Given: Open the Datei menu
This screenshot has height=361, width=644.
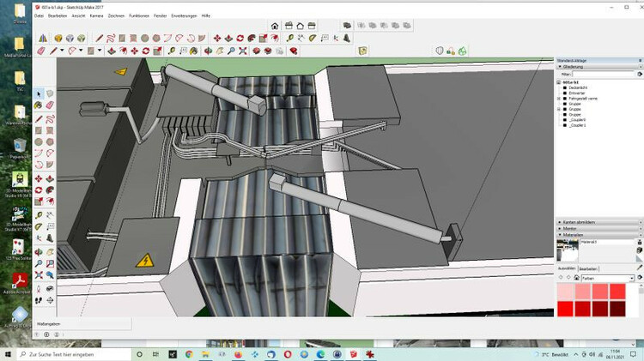Looking at the screenshot, I should 39,15.
